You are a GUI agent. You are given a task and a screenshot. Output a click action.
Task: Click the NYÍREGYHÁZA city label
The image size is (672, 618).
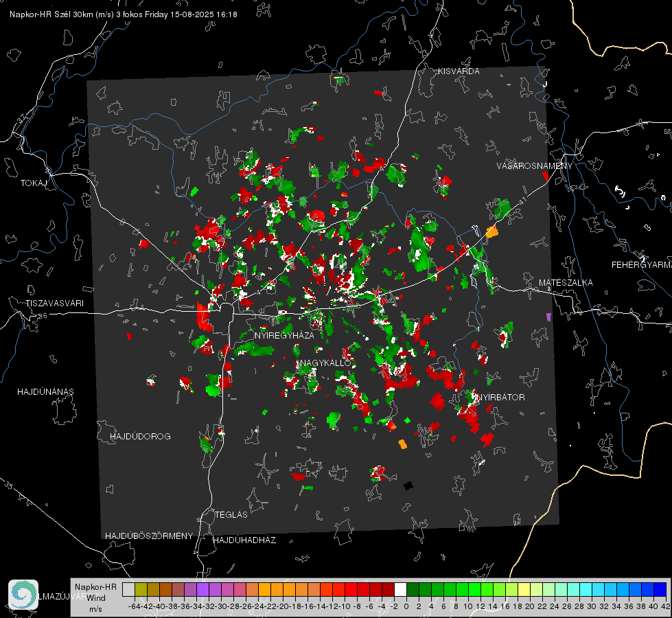click(x=284, y=335)
